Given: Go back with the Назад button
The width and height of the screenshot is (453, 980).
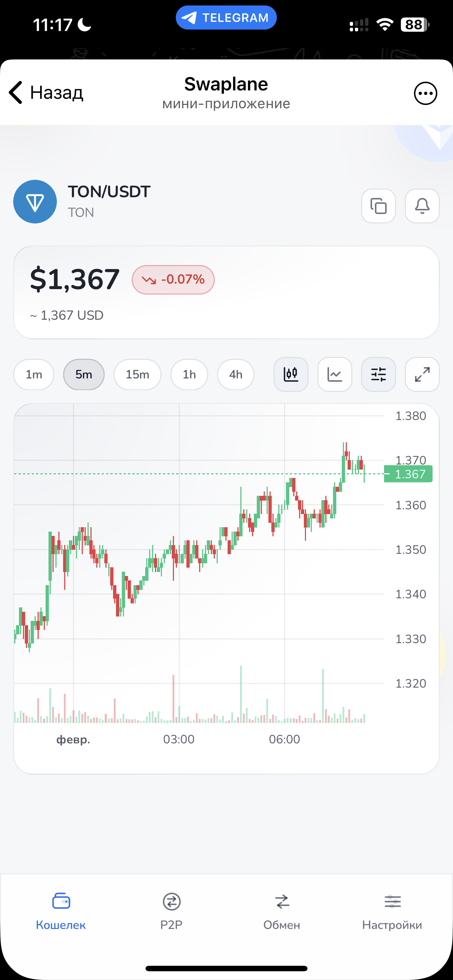Looking at the screenshot, I should tap(46, 93).
